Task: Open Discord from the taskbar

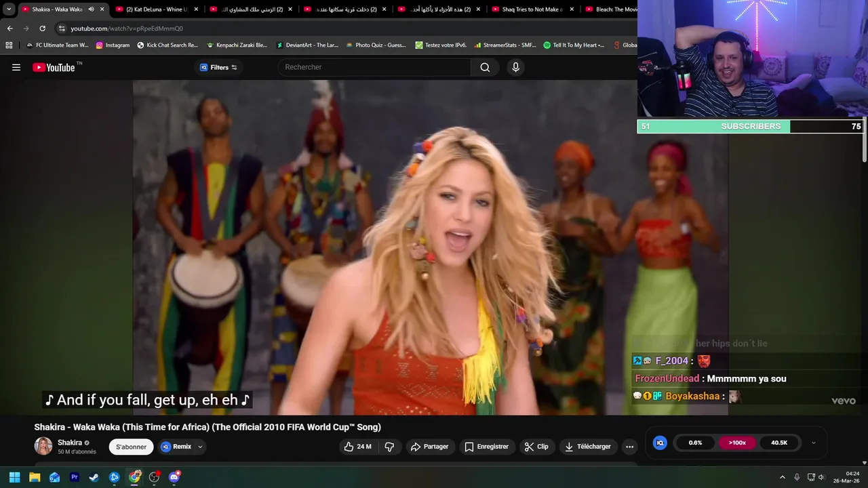Action: tap(174, 477)
